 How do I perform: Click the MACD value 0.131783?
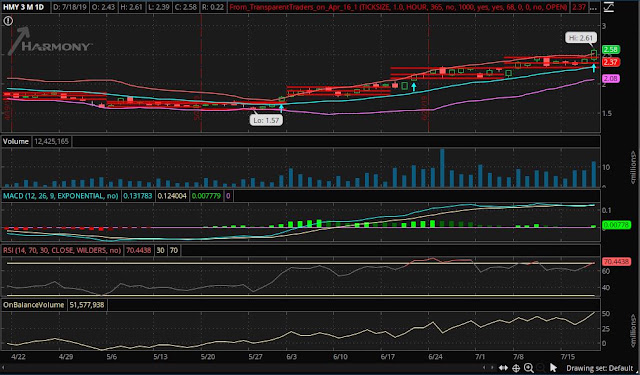[x=138, y=196]
